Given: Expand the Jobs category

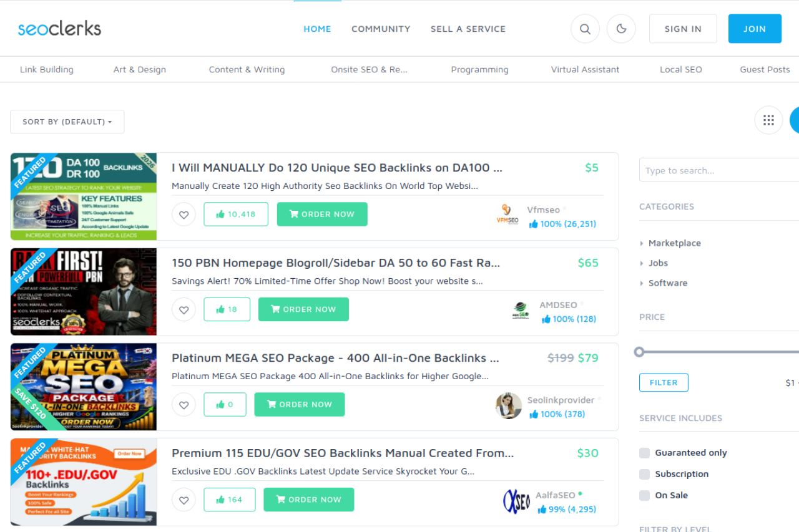Looking at the screenshot, I should [x=658, y=263].
